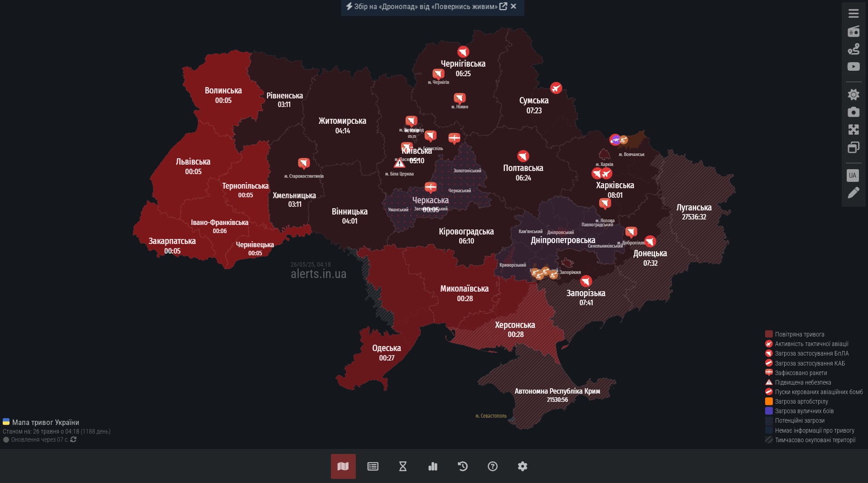This screenshot has width=868, height=483.
Task: Click the YouTube video icon
Action: click(x=853, y=67)
